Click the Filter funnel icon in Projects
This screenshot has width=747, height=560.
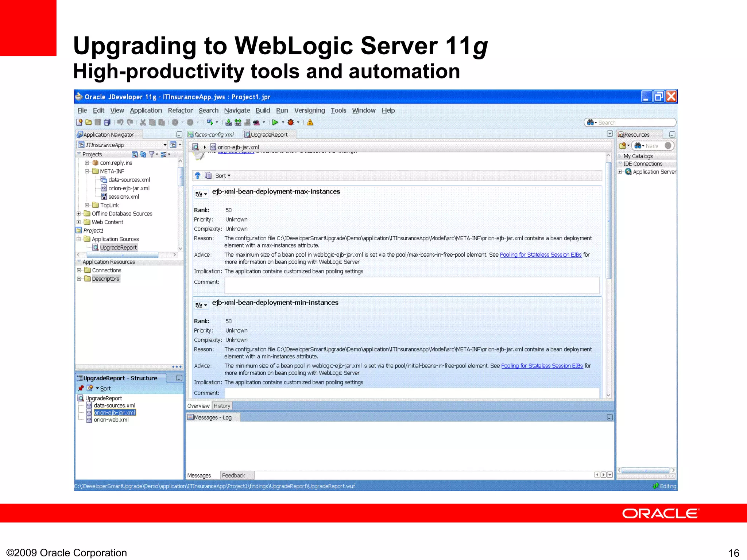(x=151, y=155)
